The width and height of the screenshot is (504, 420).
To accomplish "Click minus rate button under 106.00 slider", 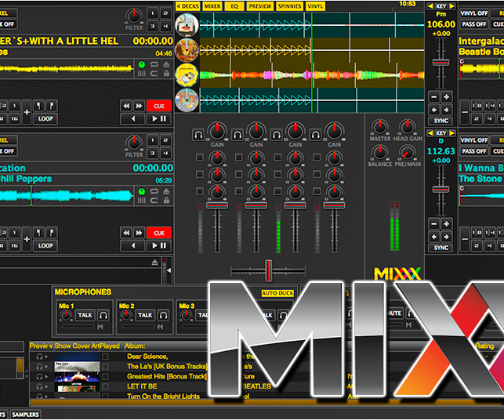I will [434, 96].
